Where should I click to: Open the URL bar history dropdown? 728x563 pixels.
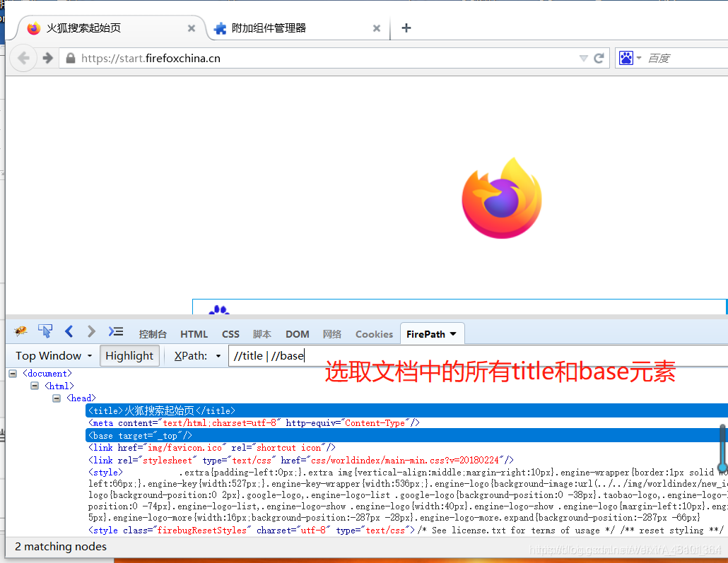point(584,58)
